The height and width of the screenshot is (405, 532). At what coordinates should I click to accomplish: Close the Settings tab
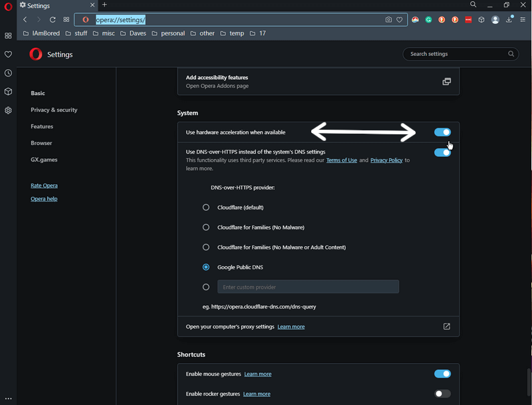(92, 5)
